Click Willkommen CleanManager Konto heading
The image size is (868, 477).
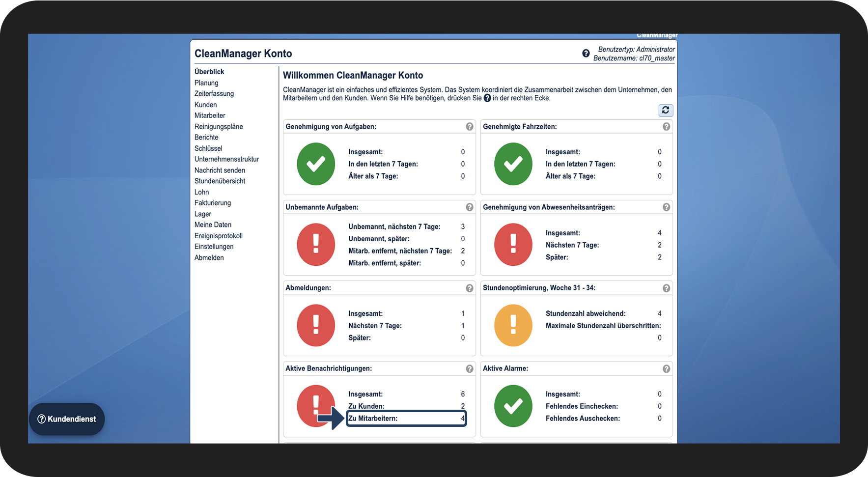pyautogui.click(x=353, y=75)
